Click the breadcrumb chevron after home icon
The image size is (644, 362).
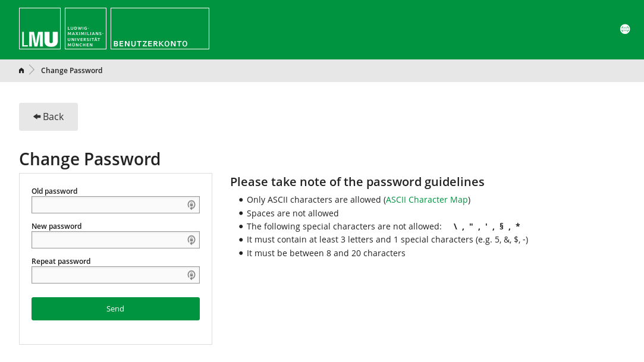32,70
